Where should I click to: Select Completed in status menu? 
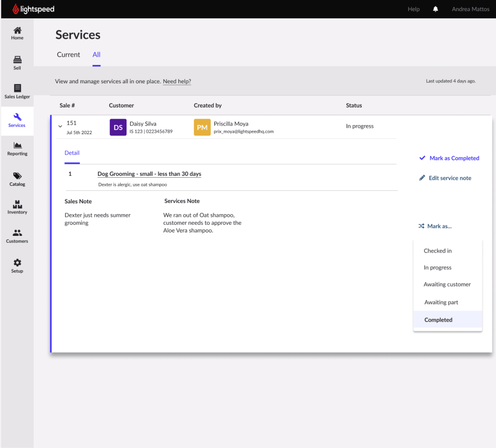click(x=438, y=320)
